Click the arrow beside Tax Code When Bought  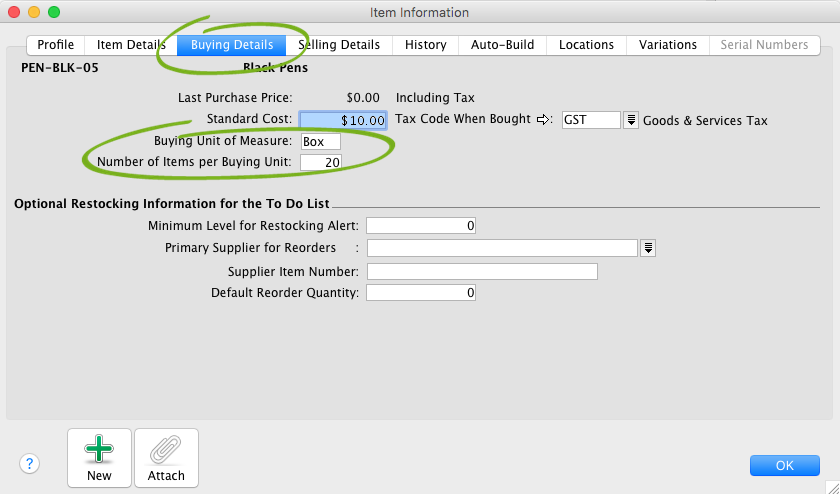point(544,120)
